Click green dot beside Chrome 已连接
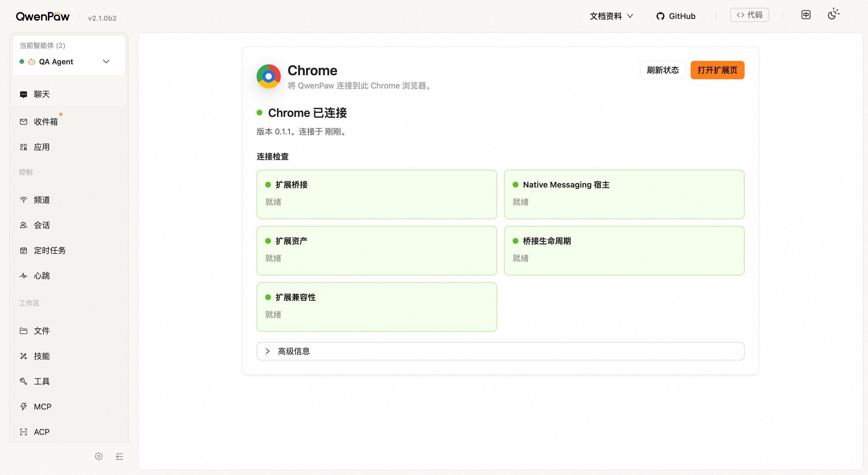Image resolution: width=868 pixels, height=475 pixels. (259, 113)
